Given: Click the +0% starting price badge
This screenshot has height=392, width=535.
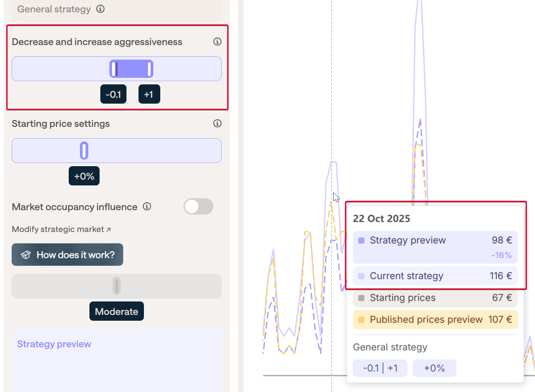Looking at the screenshot, I should [x=84, y=176].
